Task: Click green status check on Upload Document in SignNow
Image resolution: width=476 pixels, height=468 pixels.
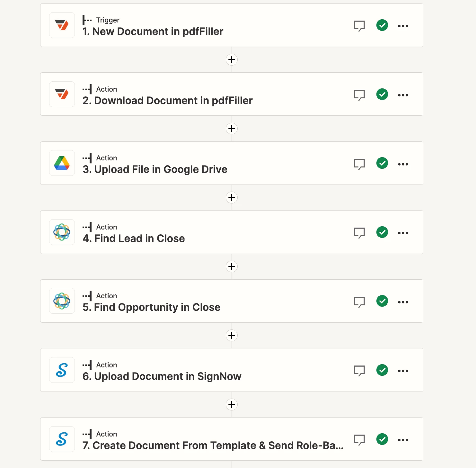Action: tap(382, 370)
